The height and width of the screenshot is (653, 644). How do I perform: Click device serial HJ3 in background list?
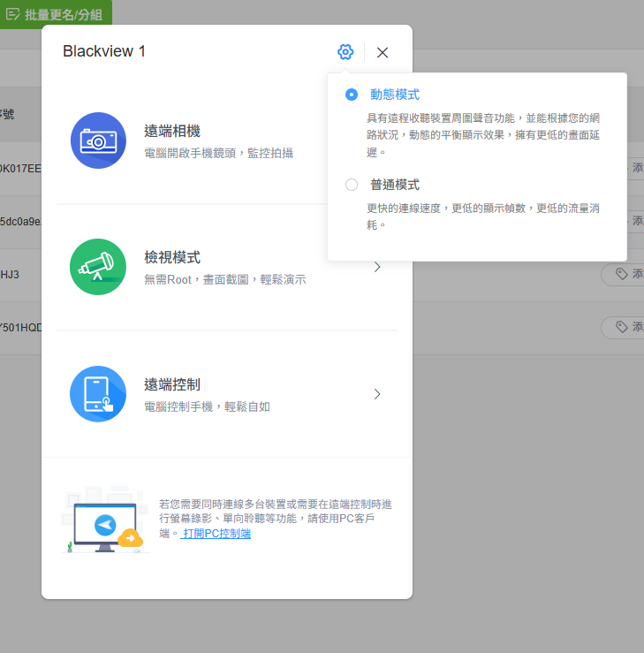(x=10, y=275)
